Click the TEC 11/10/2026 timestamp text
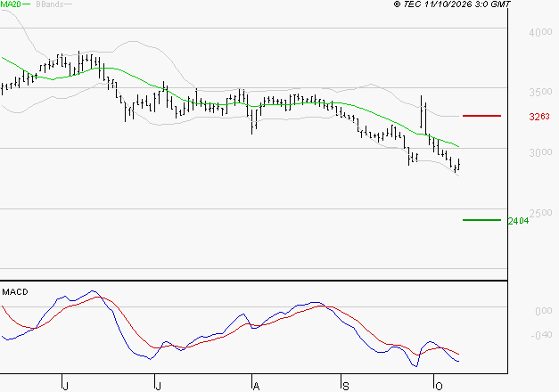This screenshot has height=392, width=559. pyautogui.click(x=452, y=4)
